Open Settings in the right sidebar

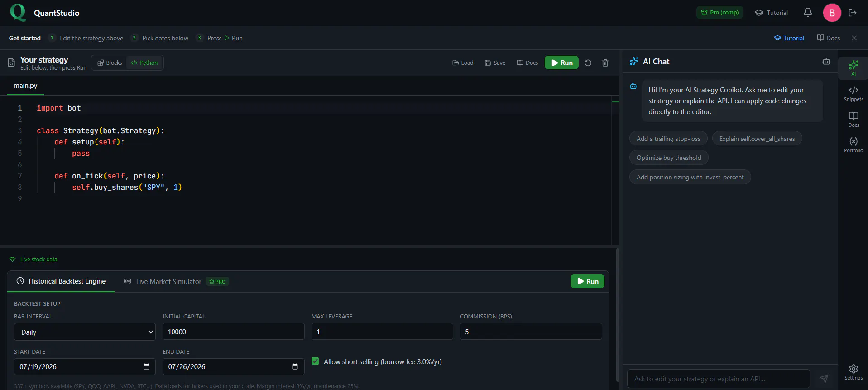854,372
